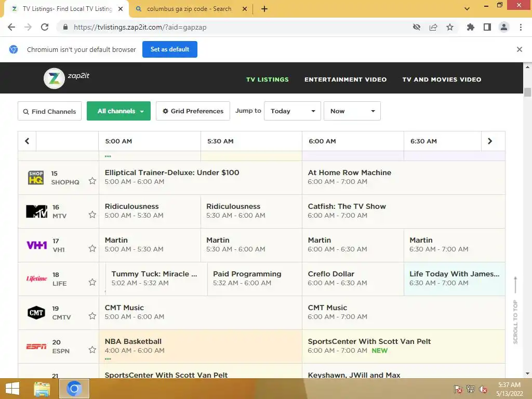This screenshot has width=532, height=399.
Task: Open Tummy Tuck: Miracle listing
Action: tap(156, 278)
